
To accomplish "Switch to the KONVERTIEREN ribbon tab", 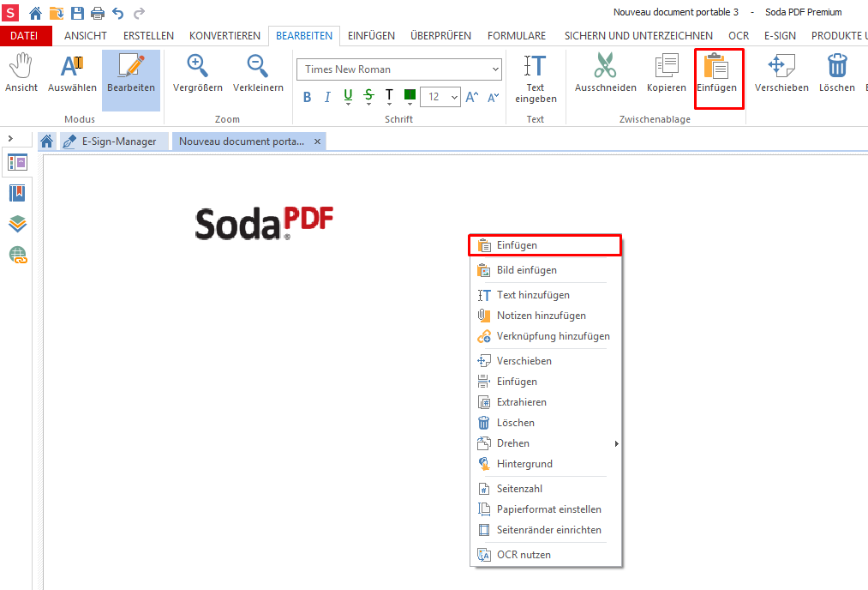I will tap(224, 36).
